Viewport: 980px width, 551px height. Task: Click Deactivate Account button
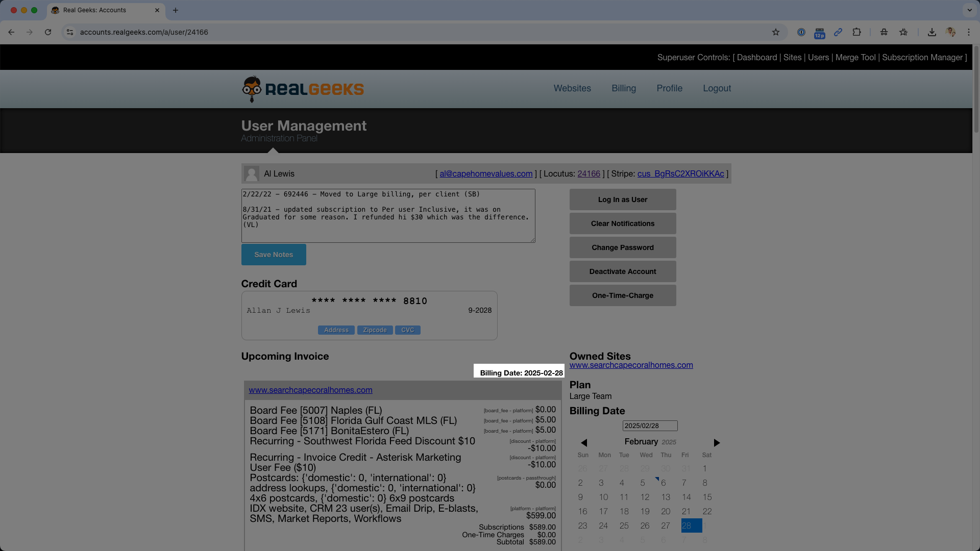tap(623, 271)
